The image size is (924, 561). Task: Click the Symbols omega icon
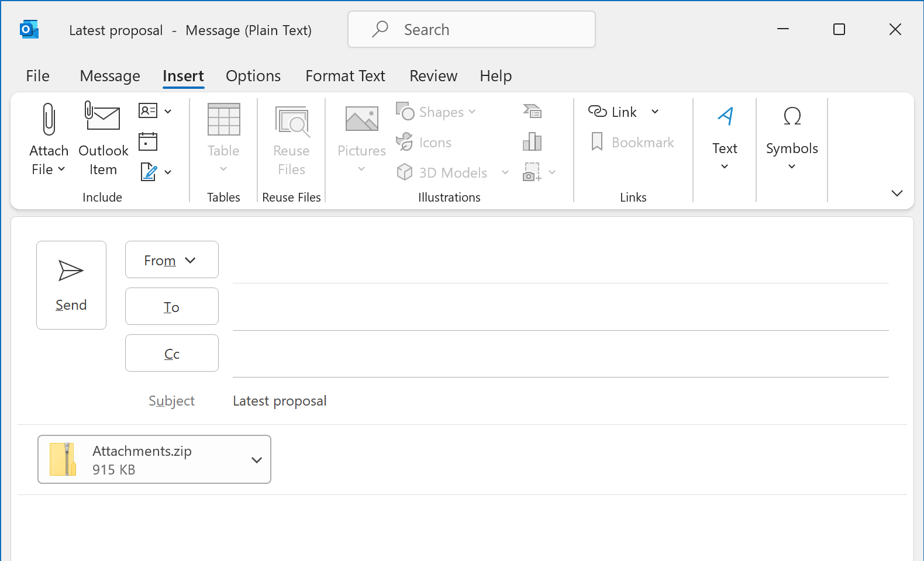click(792, 116)
